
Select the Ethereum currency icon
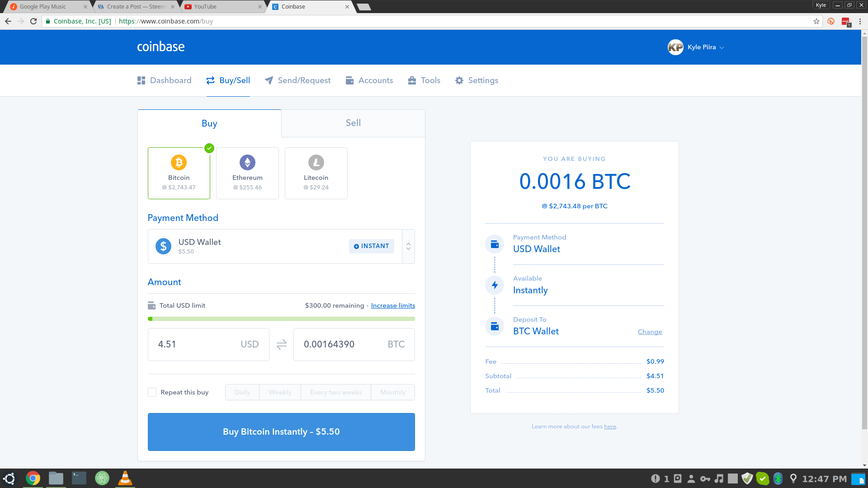[x=247, y=162]
